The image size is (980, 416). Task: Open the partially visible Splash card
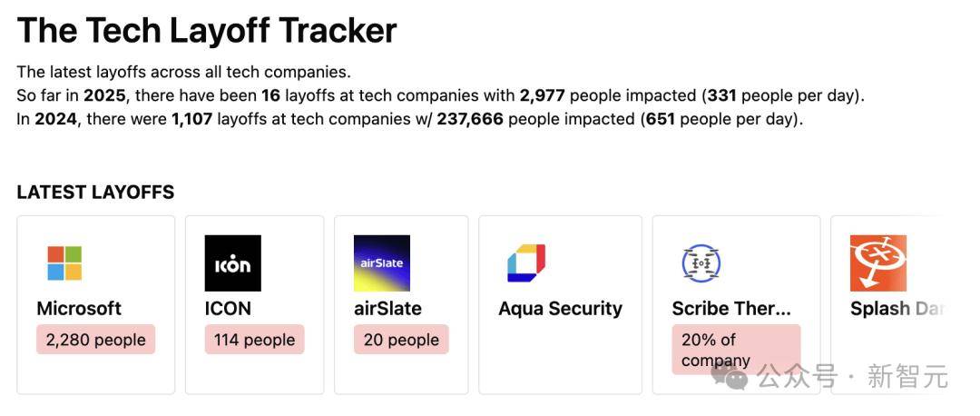(x=889, y=304)
